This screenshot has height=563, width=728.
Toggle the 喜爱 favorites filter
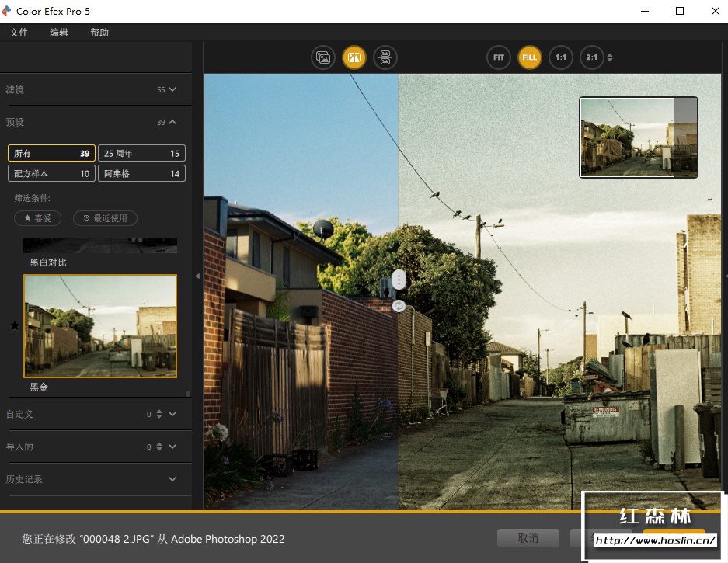tap(37, 218)
